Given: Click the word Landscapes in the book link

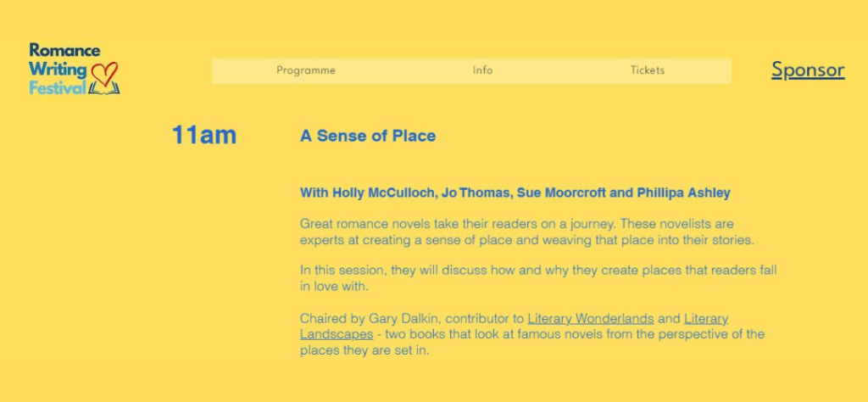Looking at the screenshot, I should click(x=337, y=334).
